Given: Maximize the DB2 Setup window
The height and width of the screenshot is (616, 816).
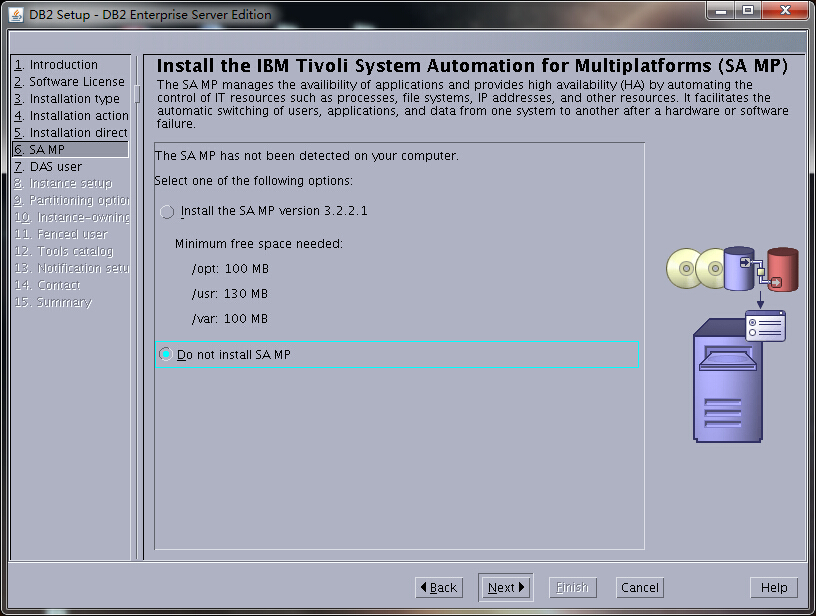Looking at the screenshot, I should tap(748, 10).
